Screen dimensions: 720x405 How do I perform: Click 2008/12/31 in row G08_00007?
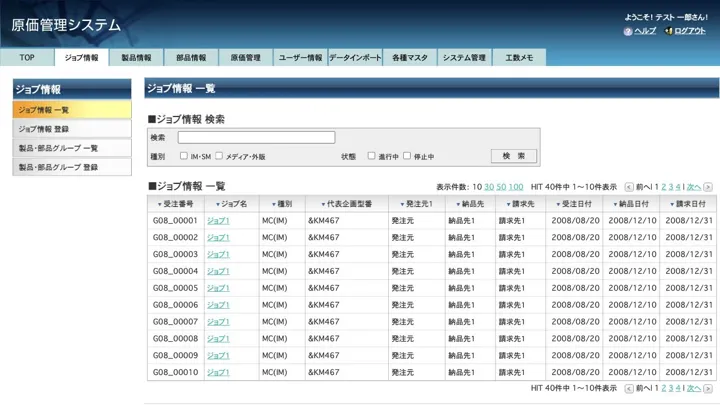[x=689, y=322]
